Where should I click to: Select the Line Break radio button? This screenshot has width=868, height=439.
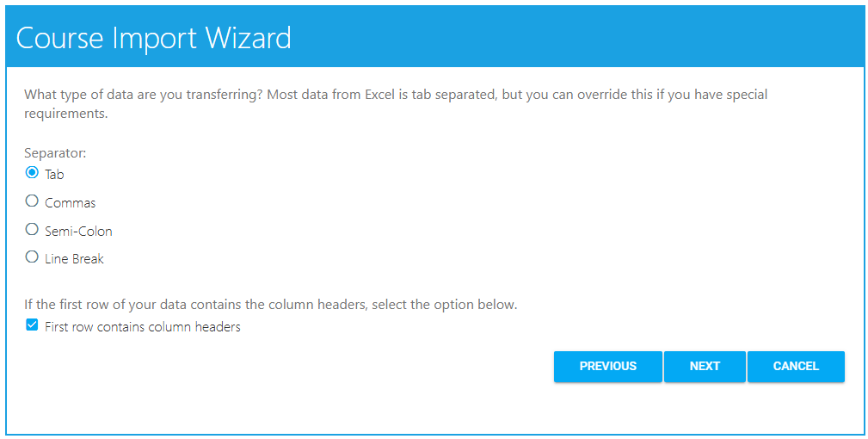click(32, 257)
